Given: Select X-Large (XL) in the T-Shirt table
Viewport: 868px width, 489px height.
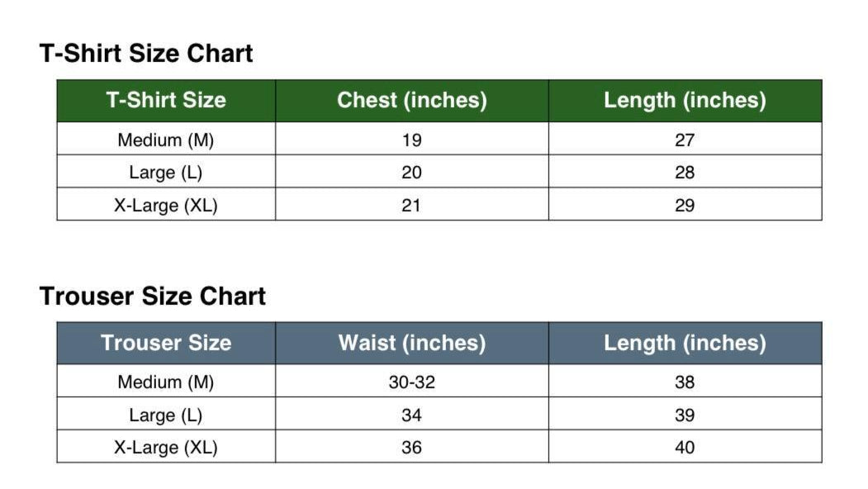Looking at the screenshot, I should click(x=166, y=206).
